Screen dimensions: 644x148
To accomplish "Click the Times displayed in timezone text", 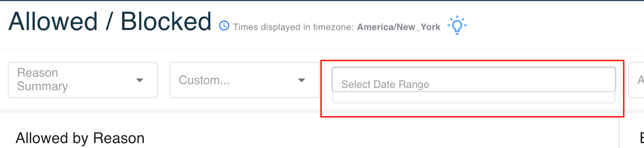I will click(294, 27).
